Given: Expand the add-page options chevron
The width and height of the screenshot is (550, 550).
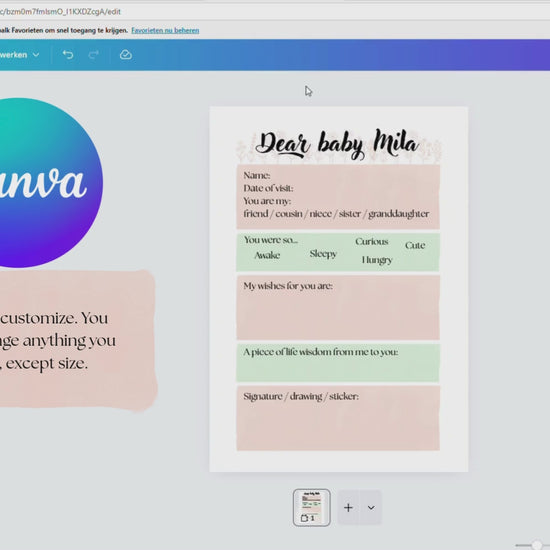Looking at the screenshot, I should (x=371, y=508).
